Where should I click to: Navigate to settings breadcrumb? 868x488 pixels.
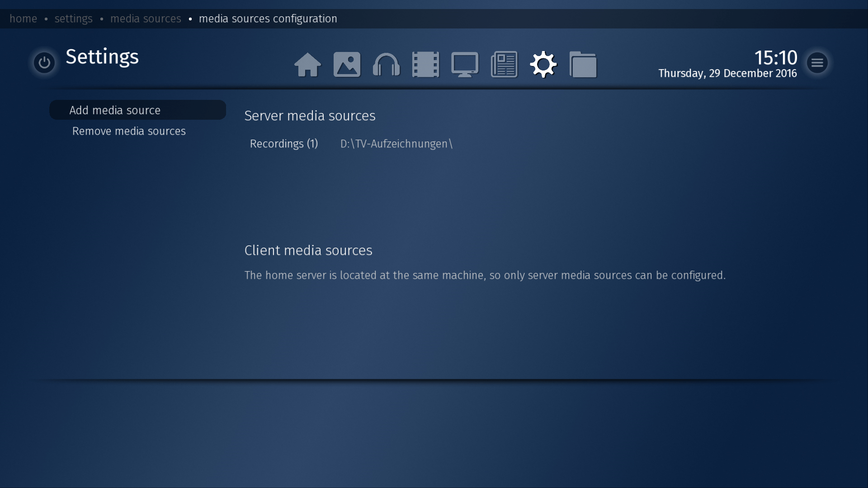[73, 19]
